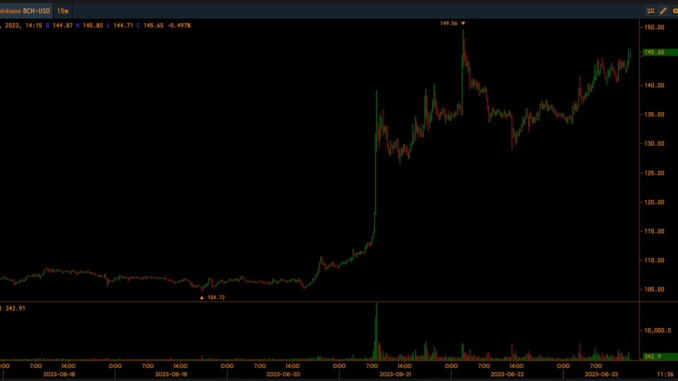Click the 11:36 clock in bottom corner
Image resolution: width=678 pixels, height=381 pixels.
tap(665, 374)
